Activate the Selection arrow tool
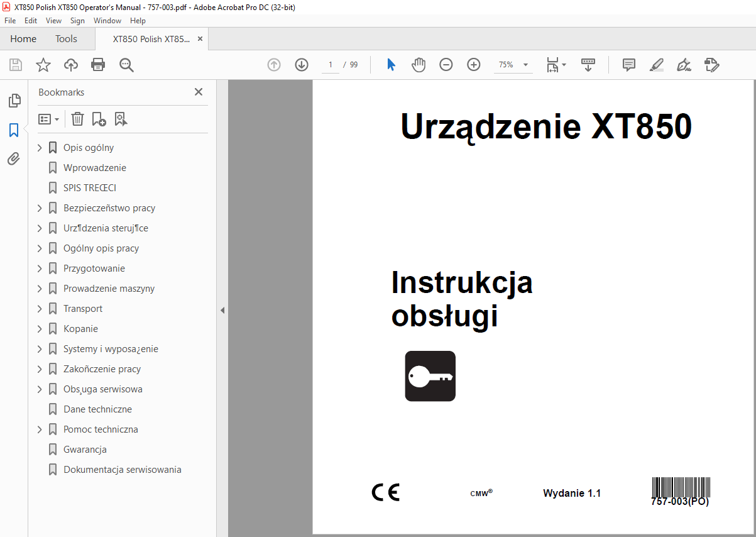 [x=391, y=65]
